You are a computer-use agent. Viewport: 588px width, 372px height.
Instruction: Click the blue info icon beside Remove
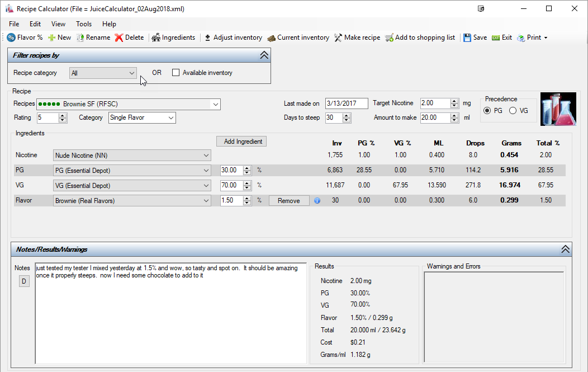317,201
